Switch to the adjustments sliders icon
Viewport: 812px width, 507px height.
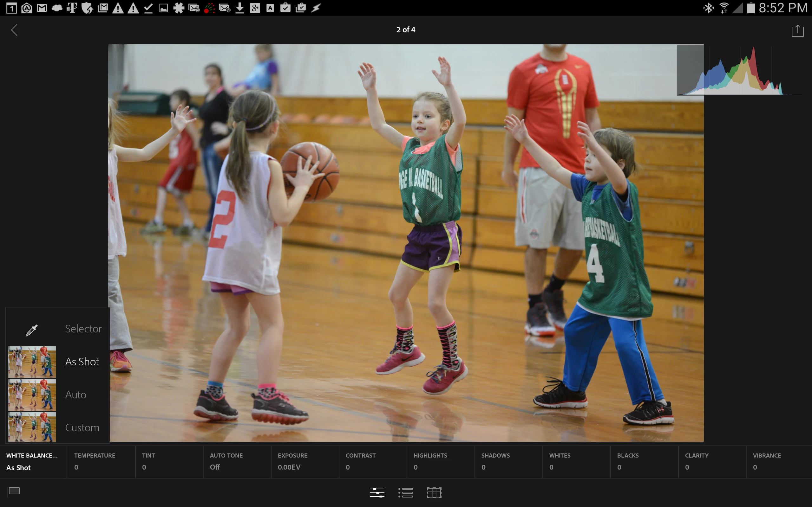[x=377, y=492]
